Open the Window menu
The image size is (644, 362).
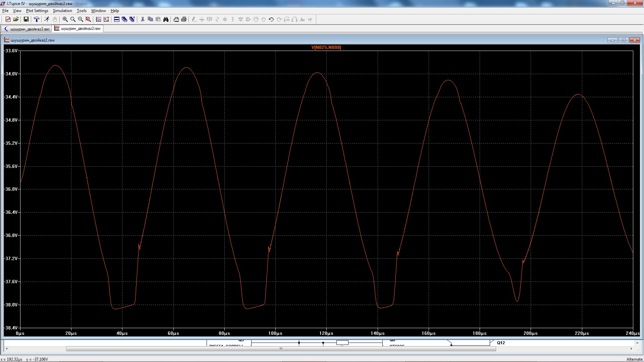[x=99, y=11]
